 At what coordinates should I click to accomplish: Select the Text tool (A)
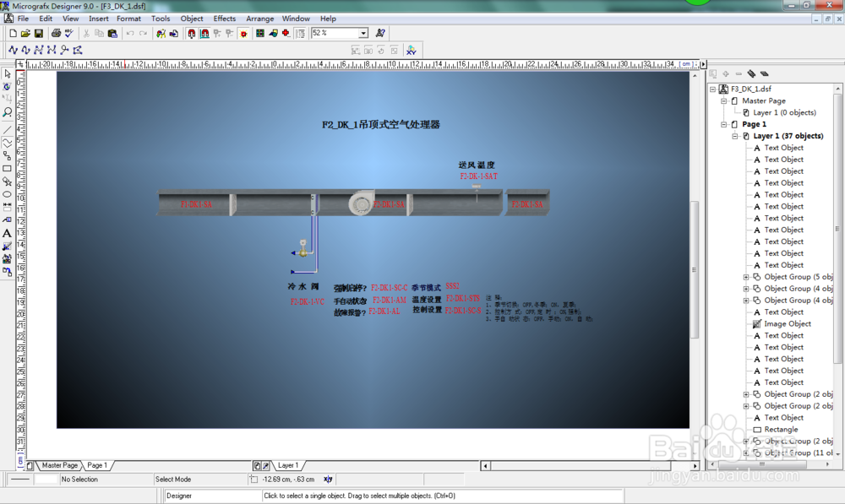7,233
